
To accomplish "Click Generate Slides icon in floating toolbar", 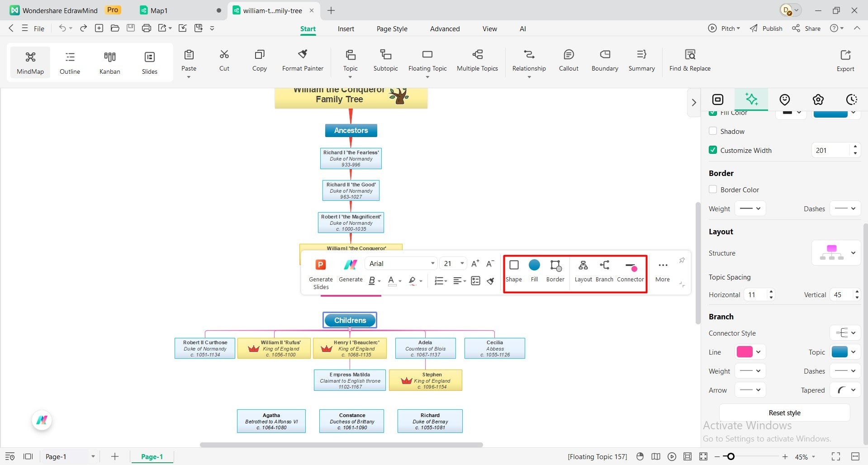I will (321, 265).
